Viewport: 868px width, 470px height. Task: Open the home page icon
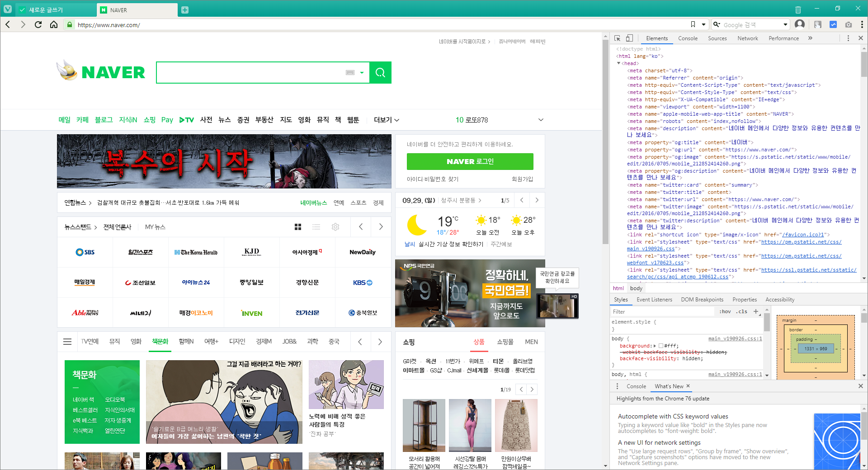(x=53, y=24)
